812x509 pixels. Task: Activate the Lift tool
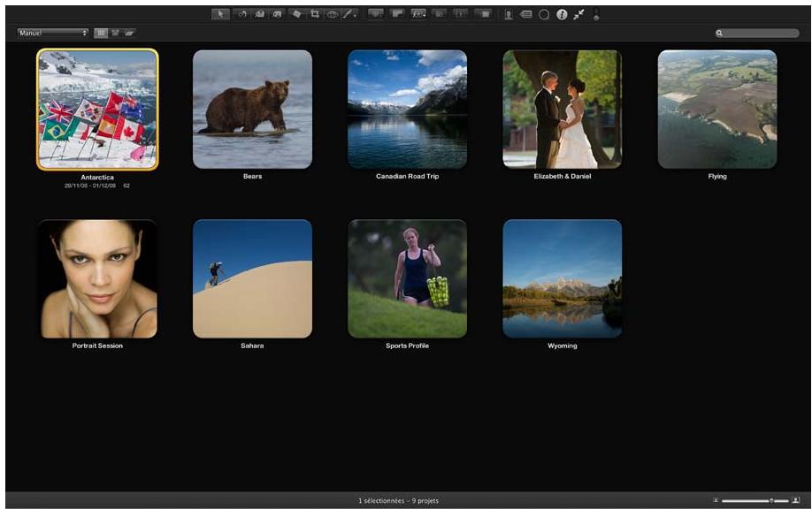tap(260, 14)
